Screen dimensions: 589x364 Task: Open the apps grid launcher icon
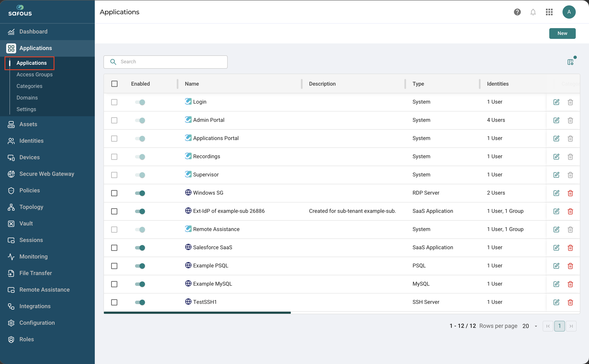[x=549, y=12]
